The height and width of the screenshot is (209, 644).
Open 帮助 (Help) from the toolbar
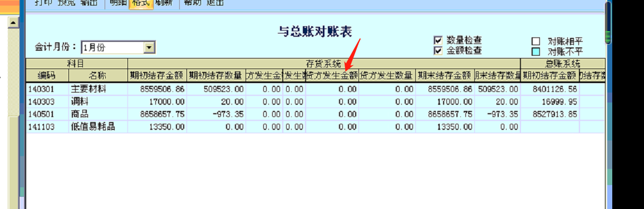pos(192,2)
